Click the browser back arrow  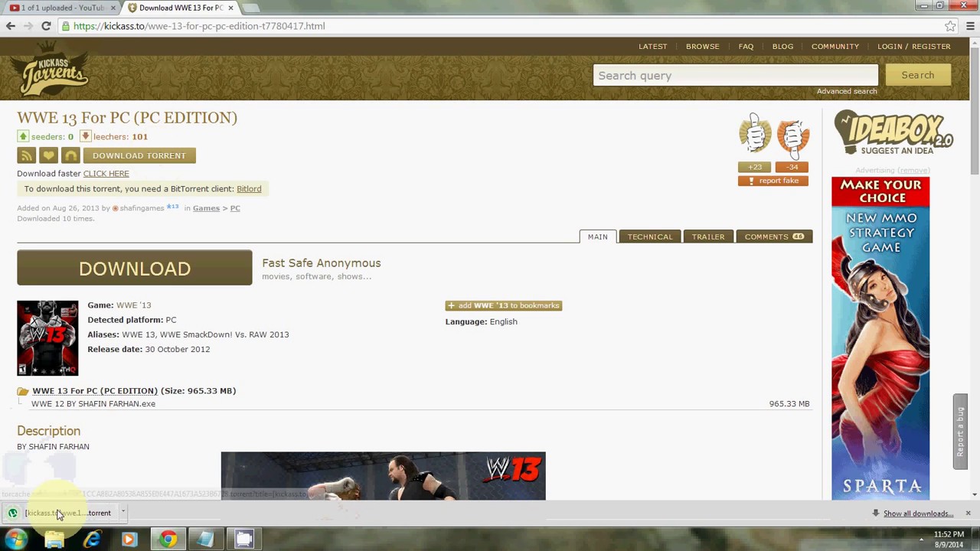tap(11, 26)
